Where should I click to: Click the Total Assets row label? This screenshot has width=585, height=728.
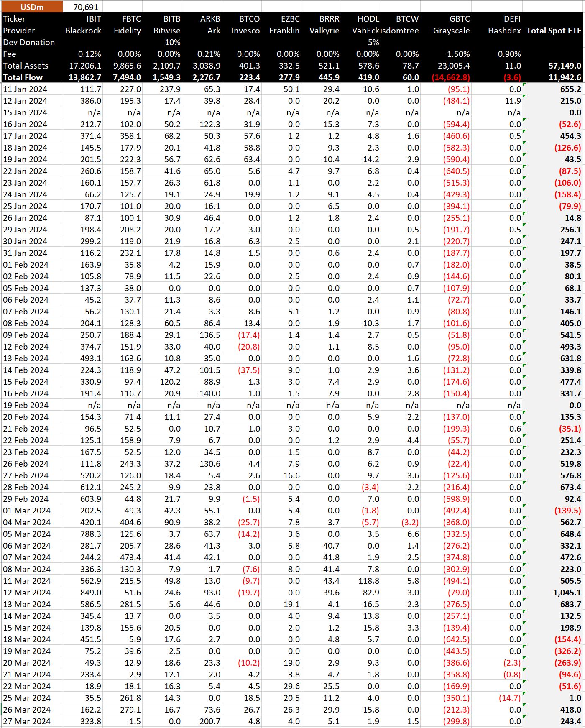[x=26, y=66]
